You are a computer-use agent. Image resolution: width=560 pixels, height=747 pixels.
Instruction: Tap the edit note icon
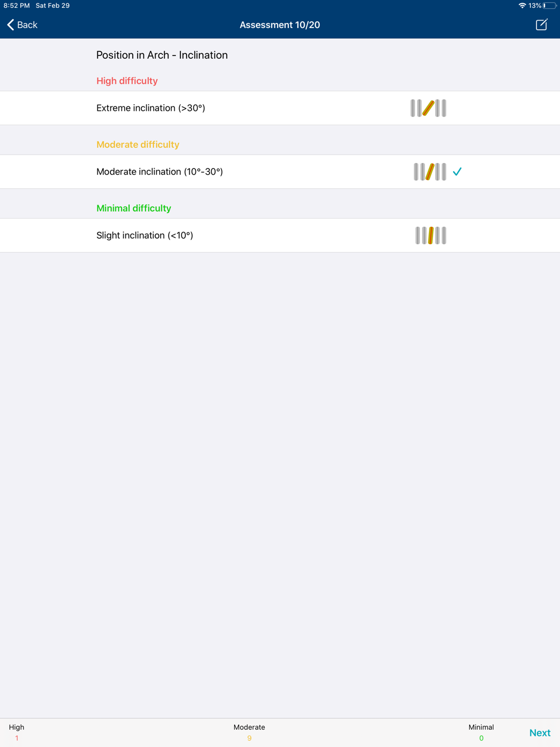pos(542,25)
